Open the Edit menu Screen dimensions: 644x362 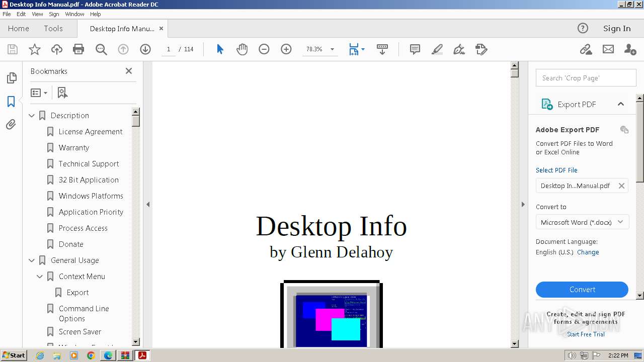coord(21,14)
